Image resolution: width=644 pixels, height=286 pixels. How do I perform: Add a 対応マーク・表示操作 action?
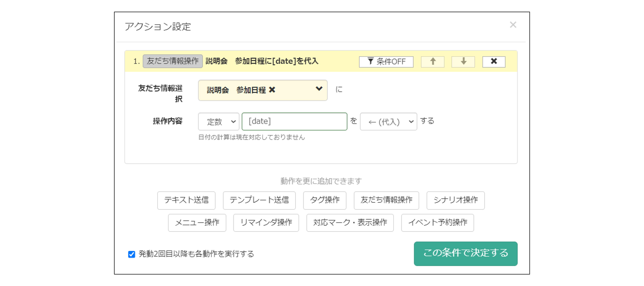tap(350, 223)
